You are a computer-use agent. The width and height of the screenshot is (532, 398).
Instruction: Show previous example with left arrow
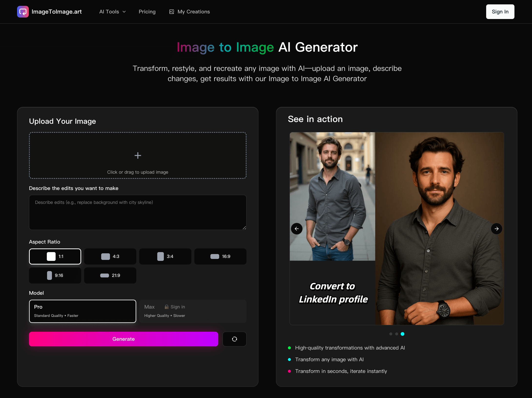click(297, 229)
